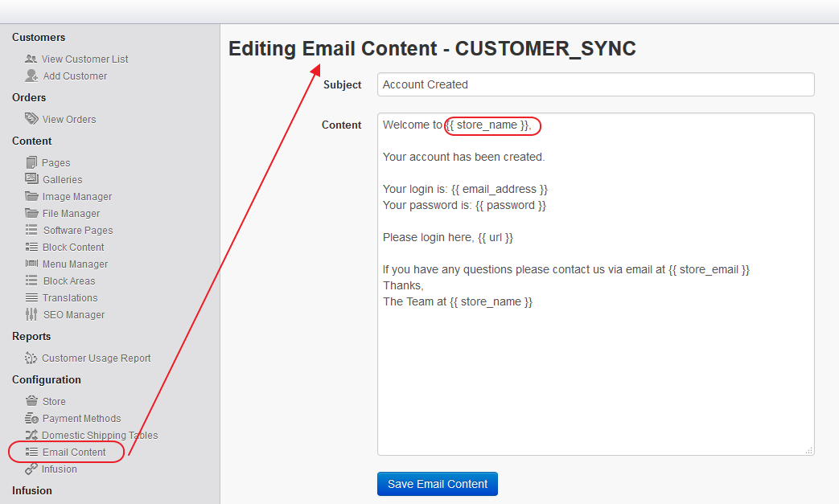Click the Domestic Shipping Tables icon
This screenshot has height=504, width=839.
[x=31, y=435]
